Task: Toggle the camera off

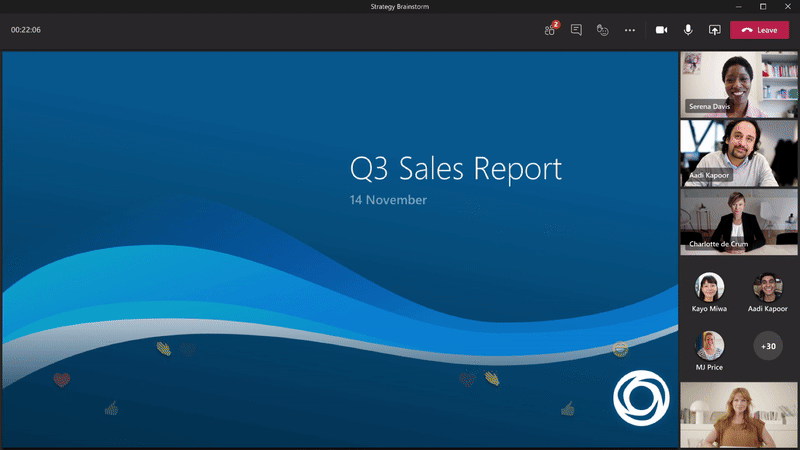Action: (661, 30)
